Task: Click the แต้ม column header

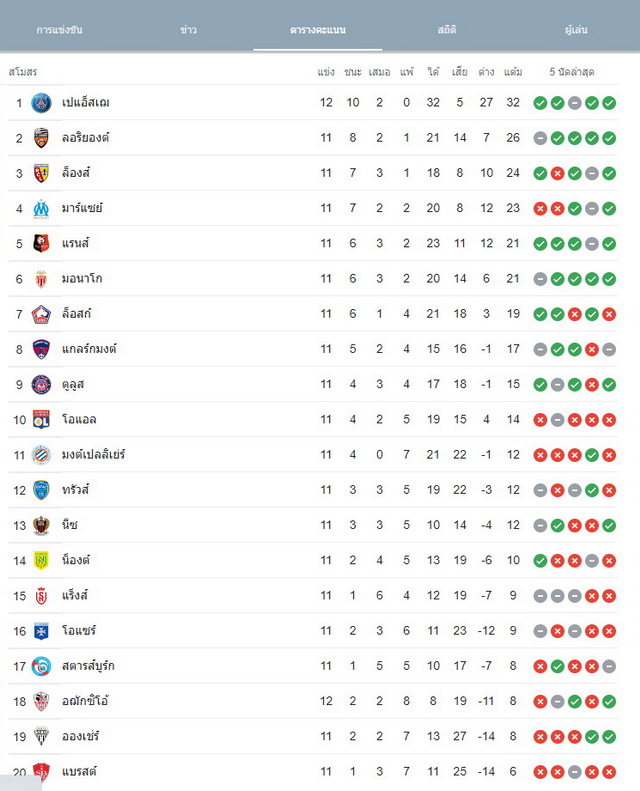Action: [x=513, y=72]
